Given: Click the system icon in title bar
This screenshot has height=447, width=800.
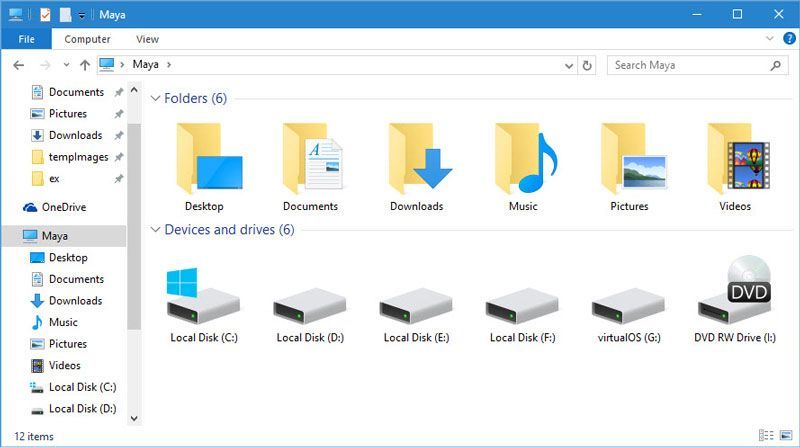Looking at the screenshot, I should tap(15, 14).
